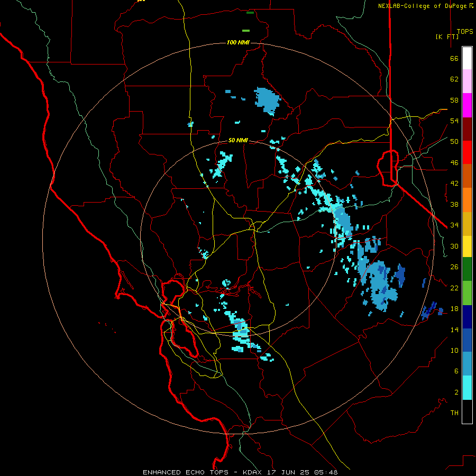Image resolution: width=476 pixels, height=476 pixels.
Task: Select the bright red legend swatch
Action: [x=467, y=152]
